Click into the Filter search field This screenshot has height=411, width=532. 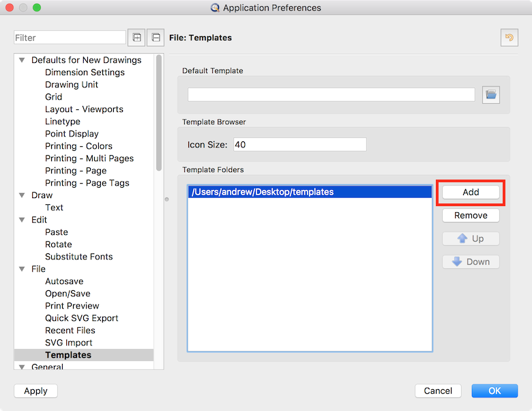click(x=70, y=38)
